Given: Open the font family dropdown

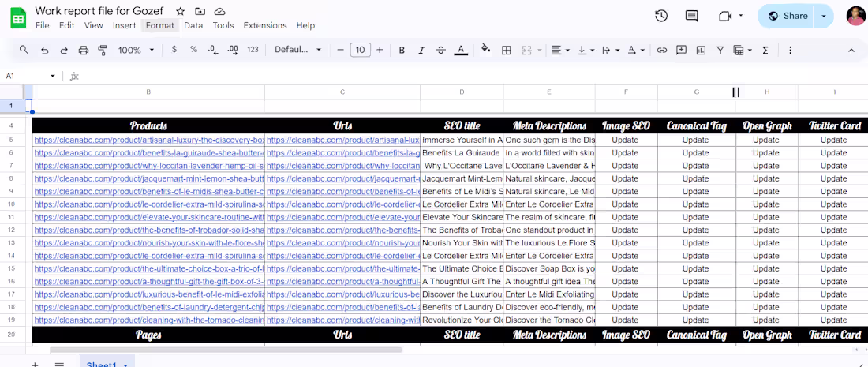Looking at the screenshot, I should click(297, 49).
